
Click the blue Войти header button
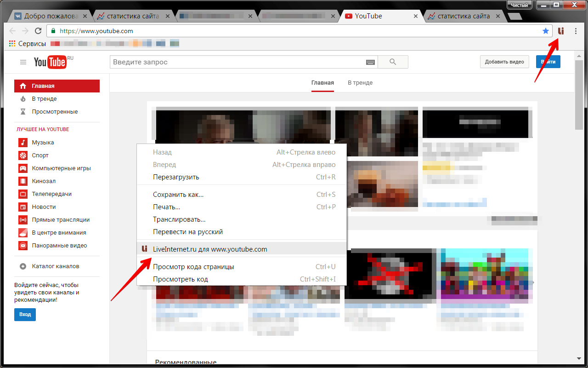[548, 62]
